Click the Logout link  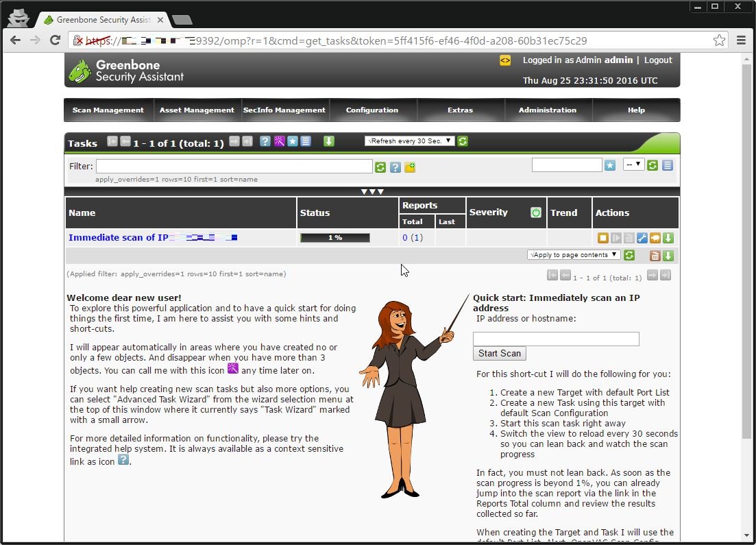[x=658, y=60]
